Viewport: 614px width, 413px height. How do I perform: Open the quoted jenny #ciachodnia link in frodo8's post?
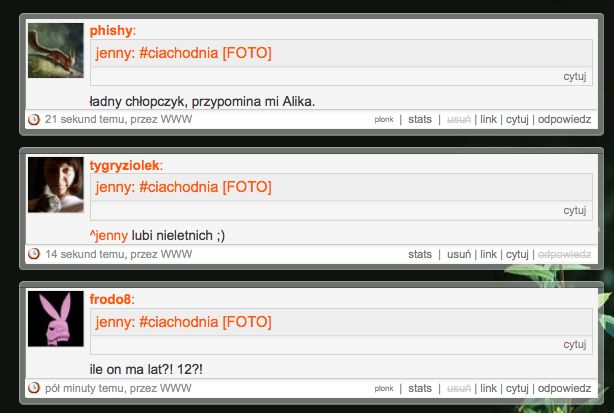pos(183,322)
